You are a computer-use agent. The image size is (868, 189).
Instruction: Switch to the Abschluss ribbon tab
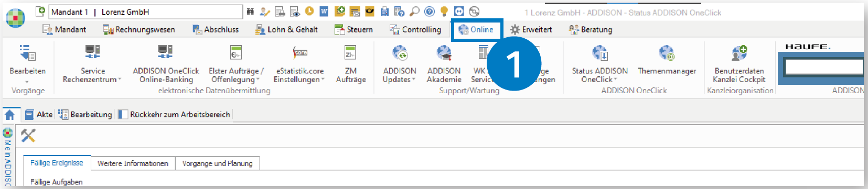[216, 29]
